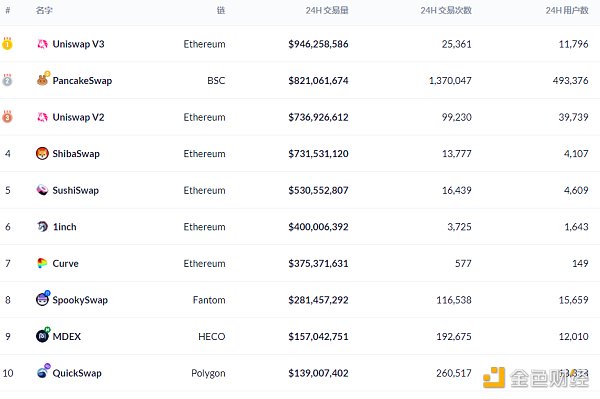Screen dimensions: 600x399
Task: Click the 1inch unicorn logo icon
Action: pyautogui.click(x=42, y=226)
